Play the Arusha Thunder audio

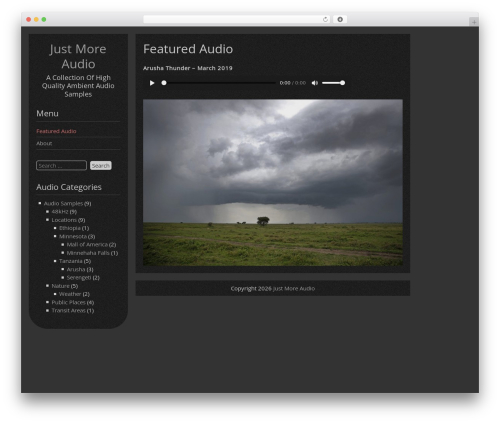coord(152,83)
